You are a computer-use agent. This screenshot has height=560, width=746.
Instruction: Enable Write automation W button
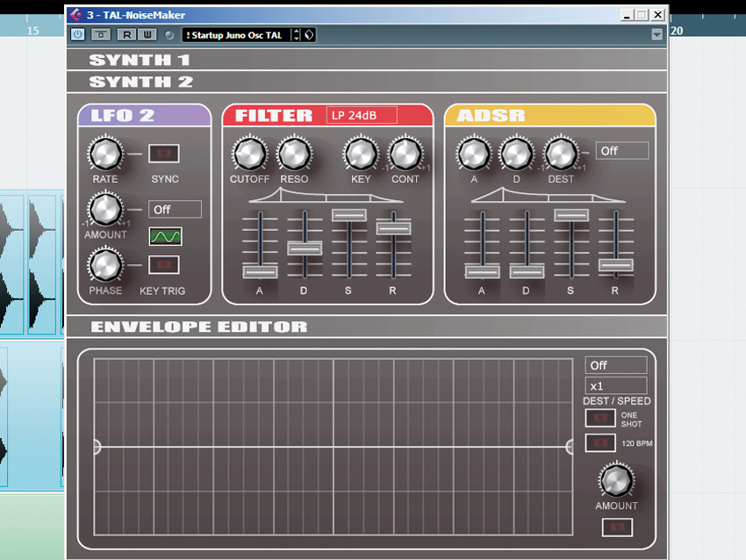[147, 35]
